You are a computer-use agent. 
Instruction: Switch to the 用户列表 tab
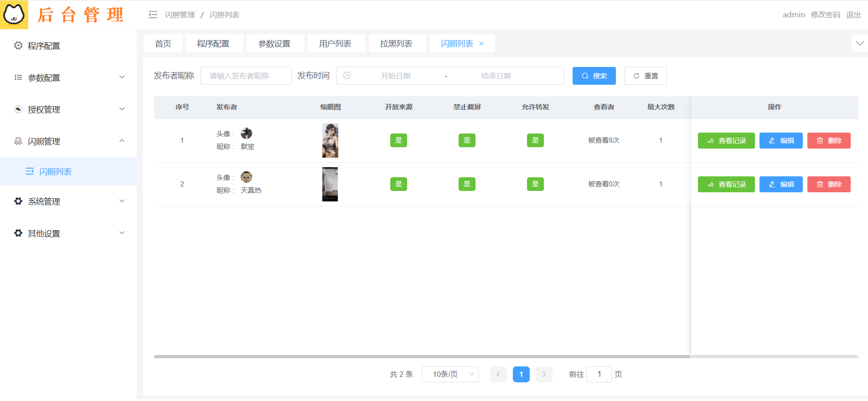(x=335, y=44)
